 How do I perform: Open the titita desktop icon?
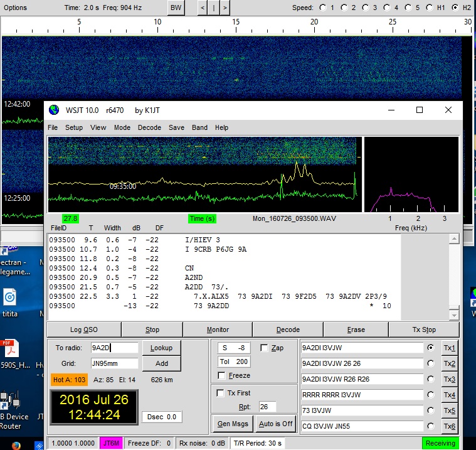9,297
